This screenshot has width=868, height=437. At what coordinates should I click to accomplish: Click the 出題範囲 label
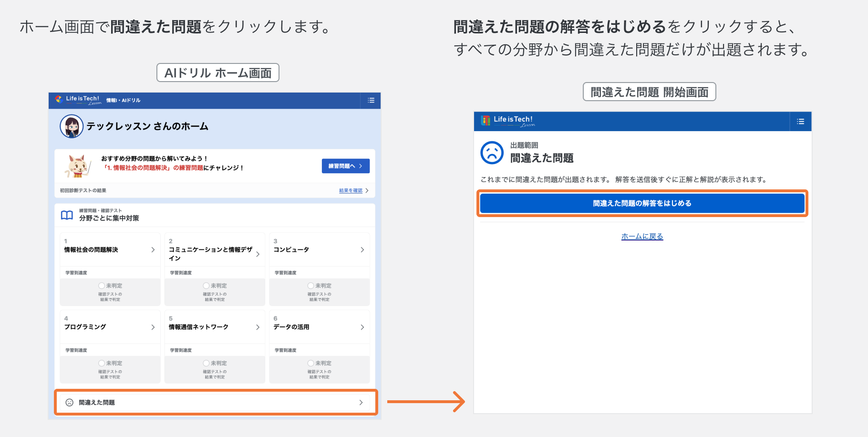[x=524, y=146]
